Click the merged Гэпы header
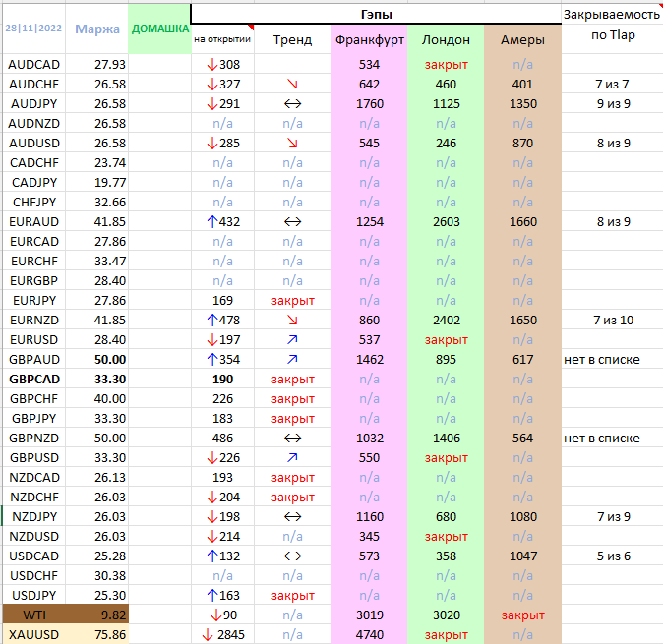663x644 pixels. (377, 15)
